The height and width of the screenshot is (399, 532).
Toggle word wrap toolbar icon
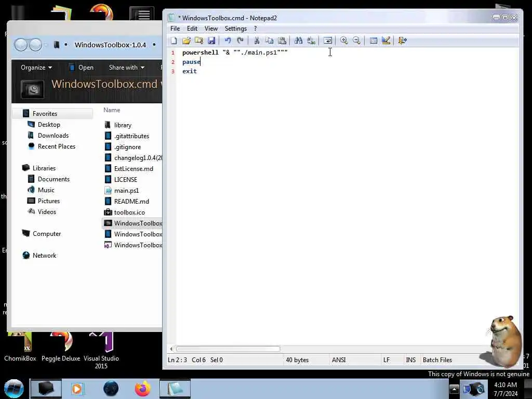click(x=328, y=41)
